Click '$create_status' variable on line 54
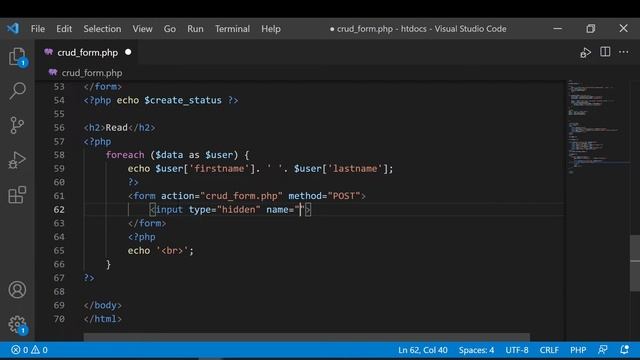The width and height of the screenshot is (640, 360). pyautogui.click(x=182, y=100)
